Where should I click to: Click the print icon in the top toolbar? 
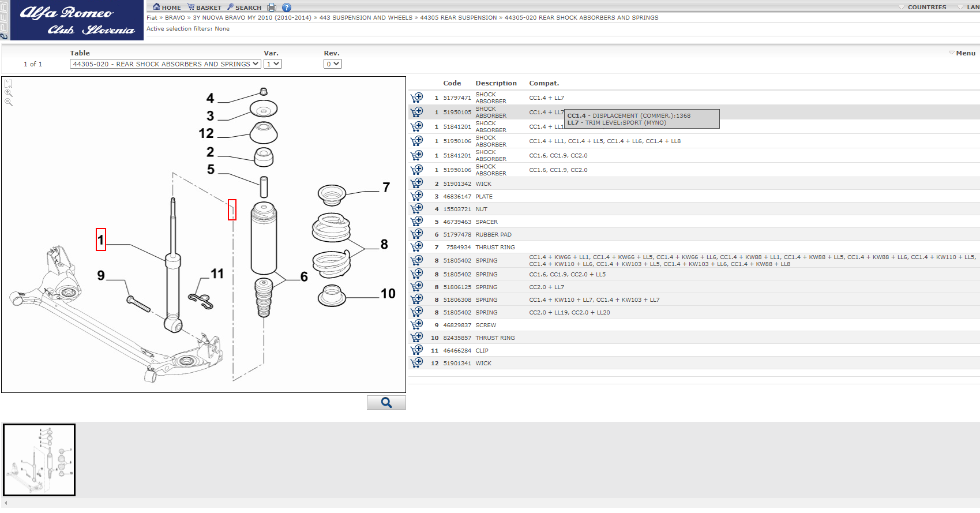[272, 8]
